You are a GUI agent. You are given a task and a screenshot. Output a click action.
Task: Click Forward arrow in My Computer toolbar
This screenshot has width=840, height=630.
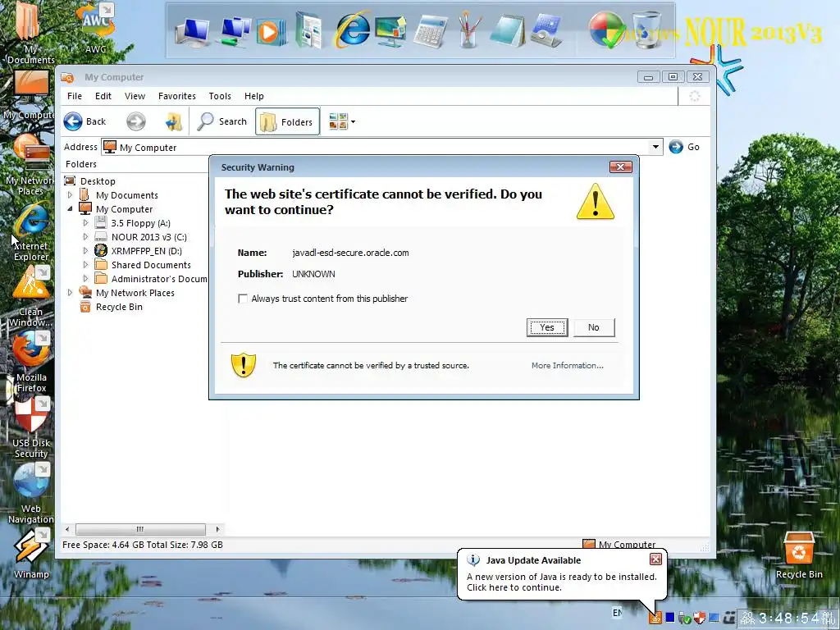click(x=136, y=121)
